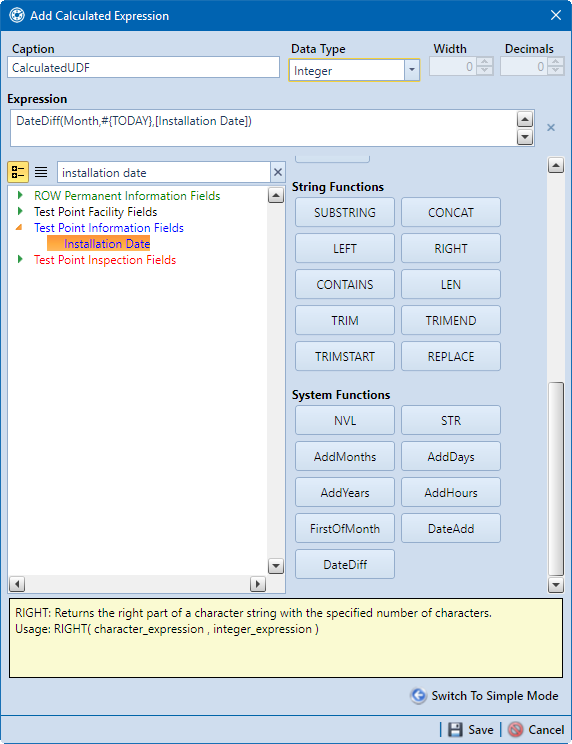
Task: Click the functions panel scrollbar thumb
Action: tap(556, 479)
